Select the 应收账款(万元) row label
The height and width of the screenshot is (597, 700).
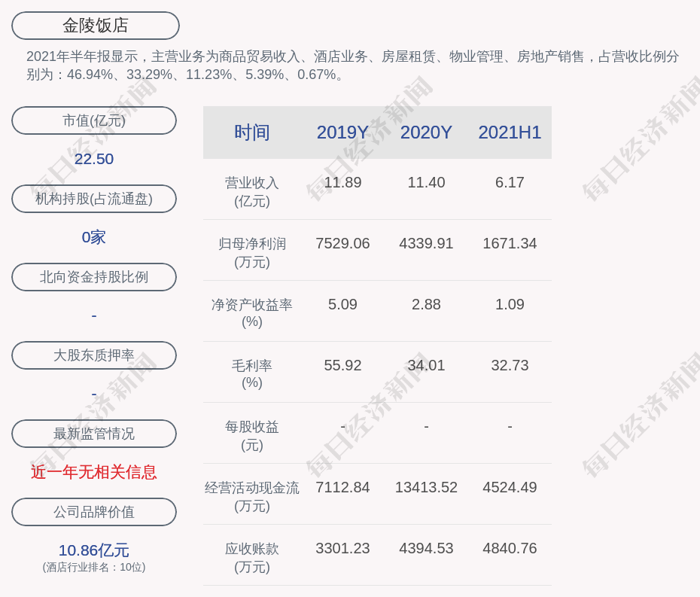click(252, 558)
